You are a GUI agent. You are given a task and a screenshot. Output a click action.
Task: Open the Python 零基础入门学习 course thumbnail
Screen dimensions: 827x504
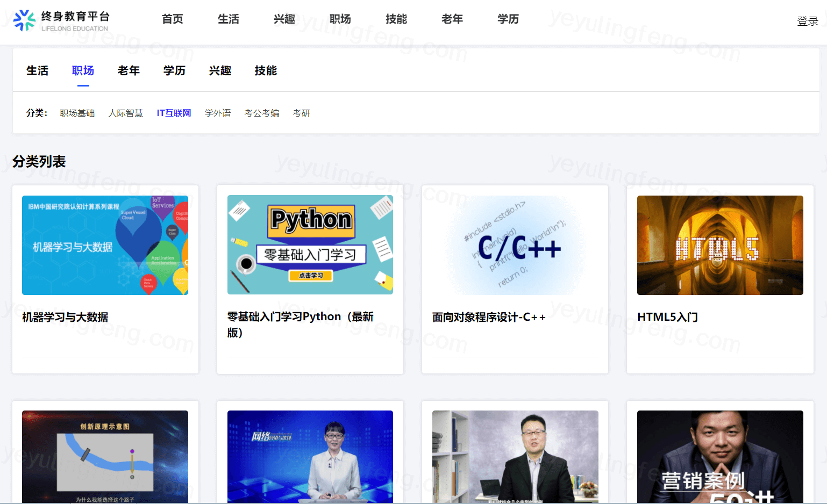[310, 245]
